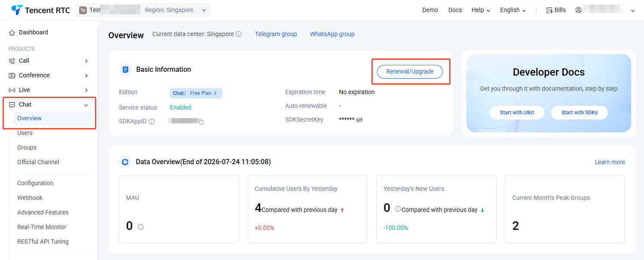
Task: Open Advanced Features page
Action: tap(43, 212)
